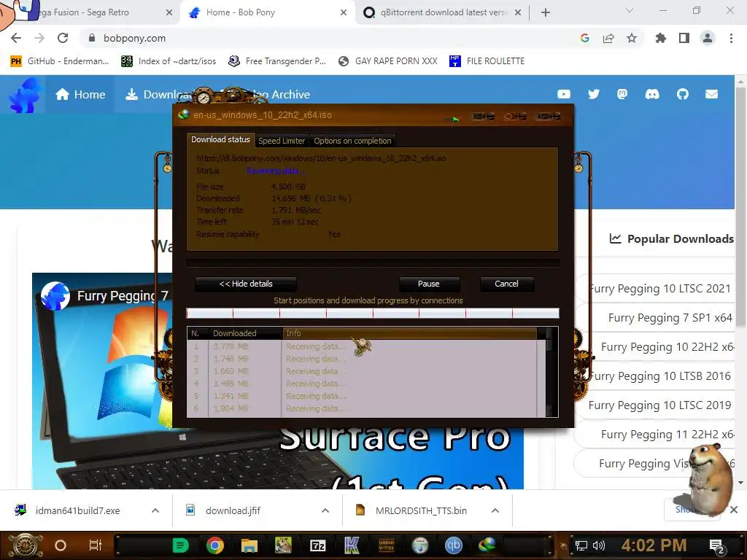Click the Info column header

tap(410, 333)
